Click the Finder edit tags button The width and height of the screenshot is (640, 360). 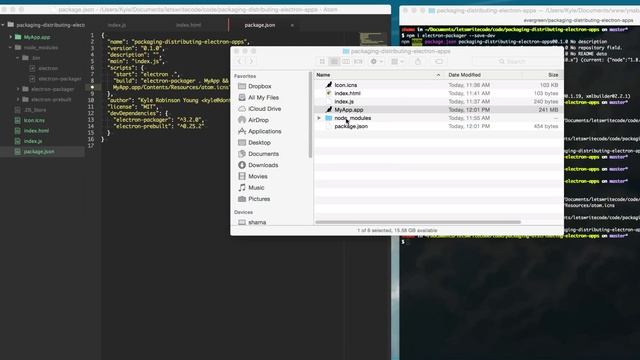tap(439, 61)
